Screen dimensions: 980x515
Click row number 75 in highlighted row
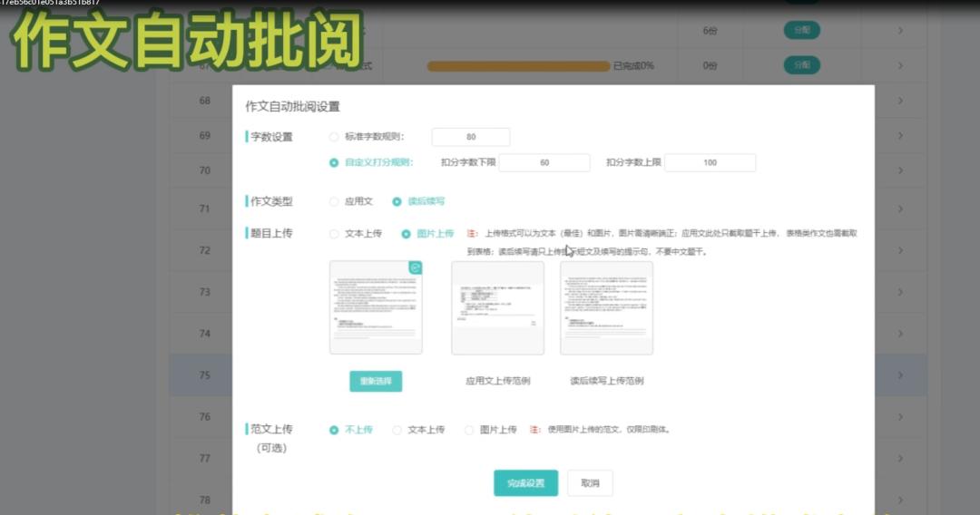click(205, 375)
